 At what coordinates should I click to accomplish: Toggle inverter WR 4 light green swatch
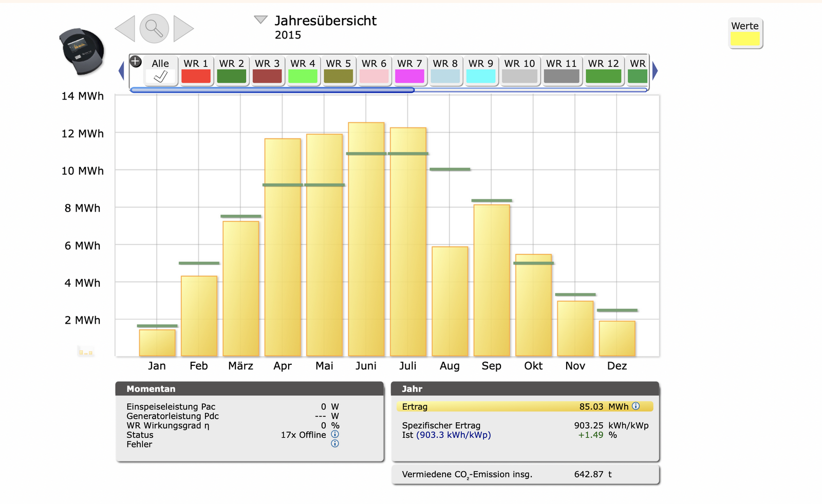303,77
